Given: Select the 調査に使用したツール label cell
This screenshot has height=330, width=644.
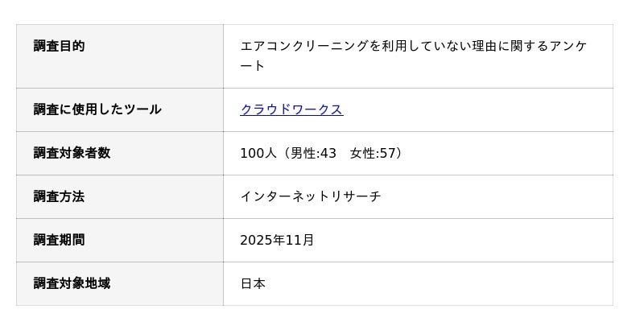Looking at the screenshot, I should click(x=97, y=109).
